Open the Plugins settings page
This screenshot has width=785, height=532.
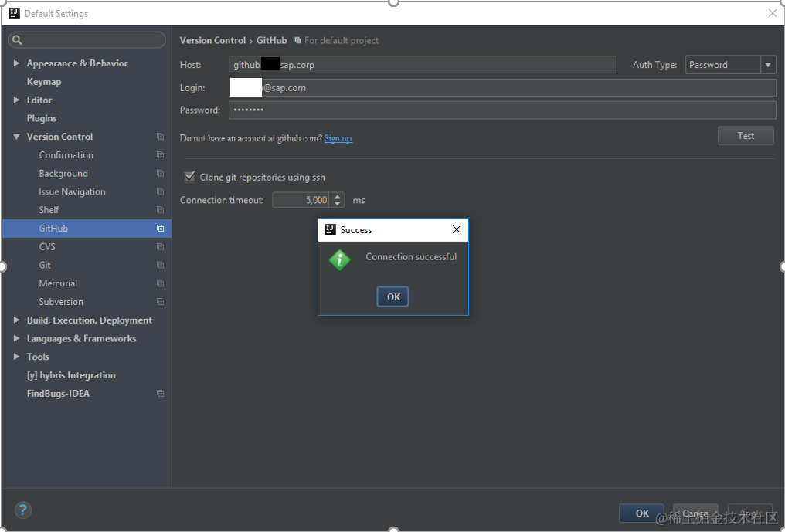coord(42,118)
